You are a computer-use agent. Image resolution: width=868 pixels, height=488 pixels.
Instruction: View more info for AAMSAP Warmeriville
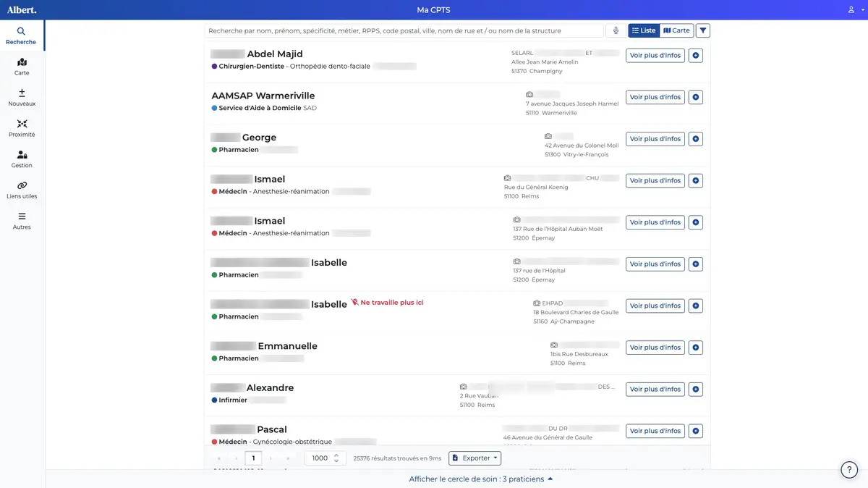655,97
